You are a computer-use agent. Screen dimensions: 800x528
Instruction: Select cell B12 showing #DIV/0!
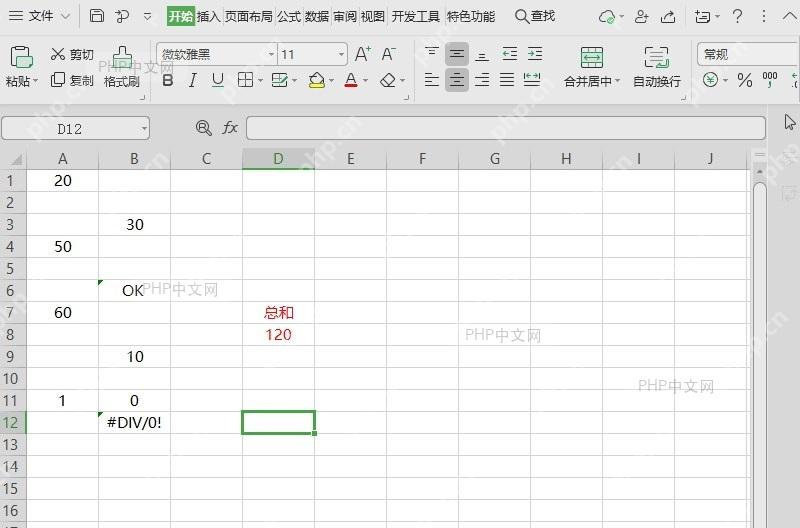(134, 422)
